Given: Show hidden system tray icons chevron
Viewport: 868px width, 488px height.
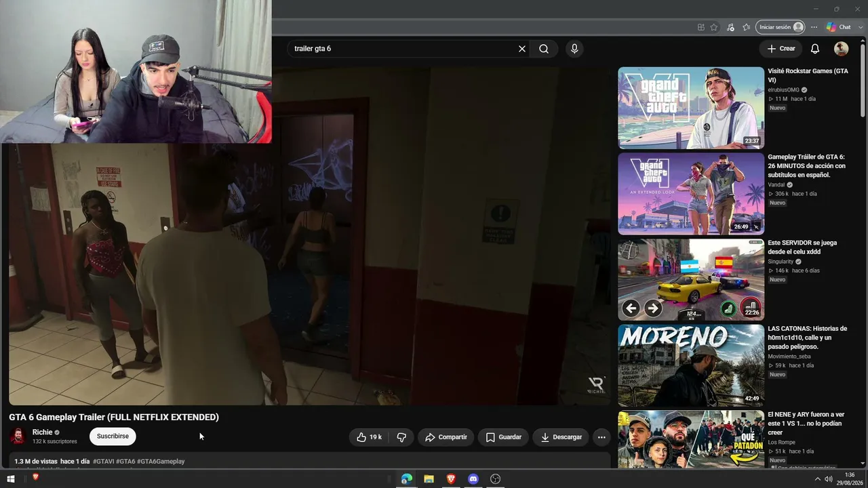Looking at the screenshot, I should [x=817, y=479].
